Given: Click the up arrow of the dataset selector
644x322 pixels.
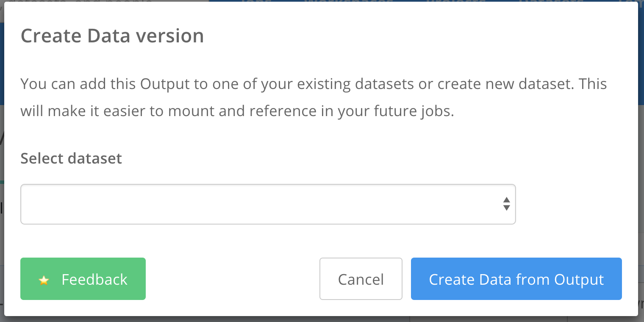Looking at the screenshot, I should (x=506, y=199).
